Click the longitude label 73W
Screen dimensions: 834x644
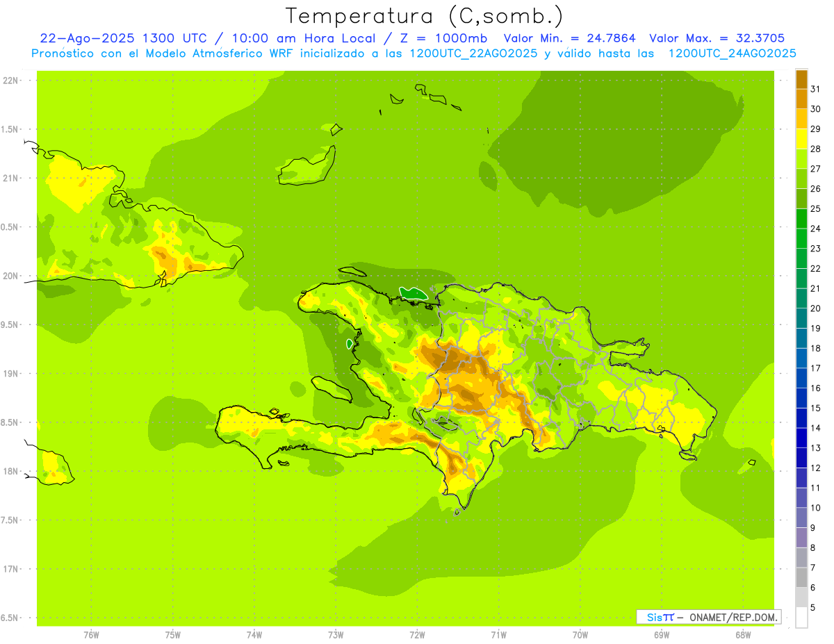pyautogui.click(x=336, y=635)
